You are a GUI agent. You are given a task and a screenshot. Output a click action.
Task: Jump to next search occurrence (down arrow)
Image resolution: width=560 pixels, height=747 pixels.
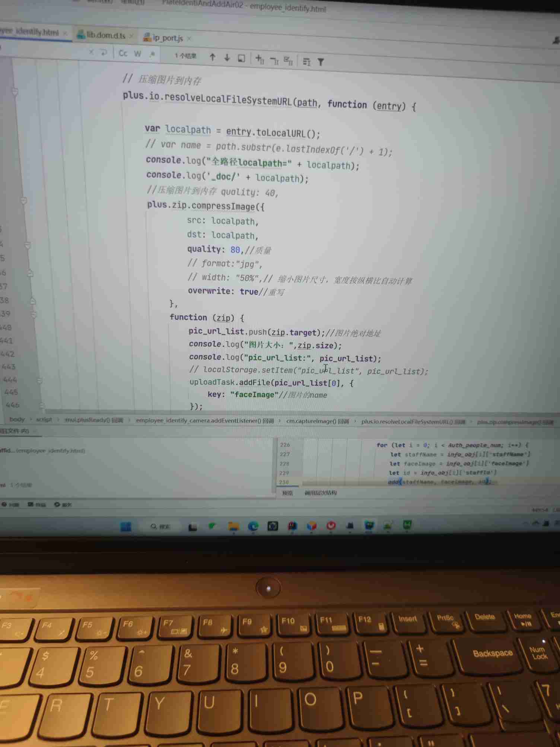click(x=227, y=58)
